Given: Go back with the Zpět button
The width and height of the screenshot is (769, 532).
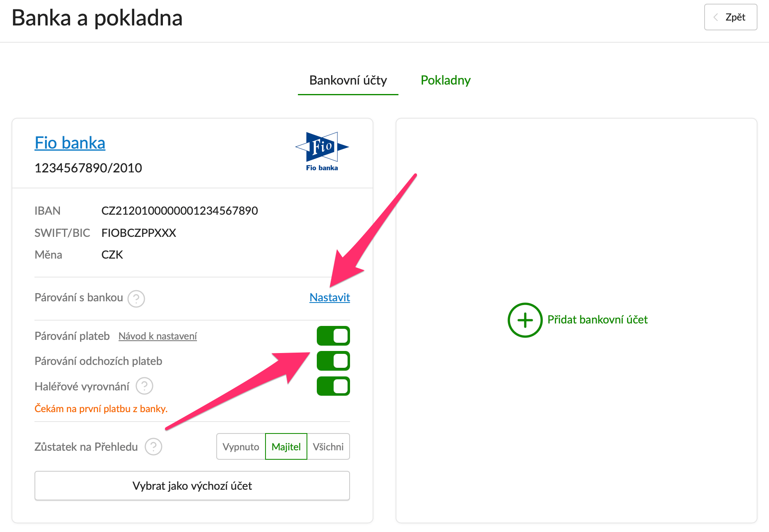Looking at the screenshot, I should [x=730, y=17].
